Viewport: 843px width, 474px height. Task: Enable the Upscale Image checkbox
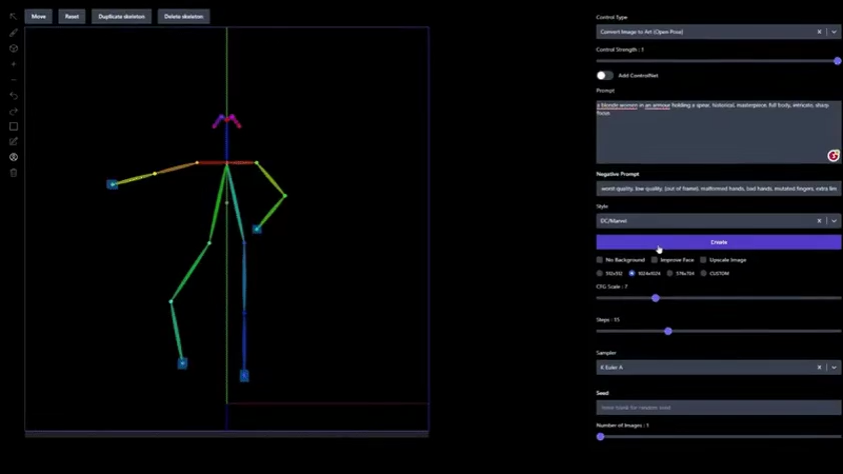coord(703,260)
